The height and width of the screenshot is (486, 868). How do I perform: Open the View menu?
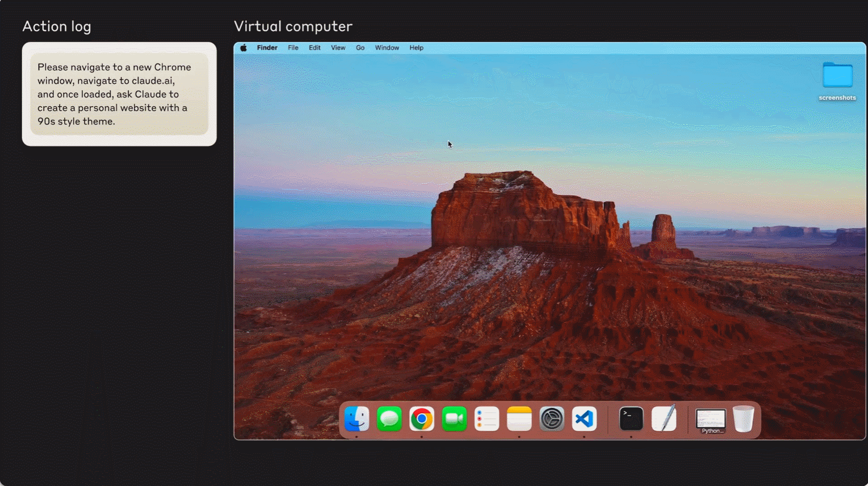pos(338,48)
